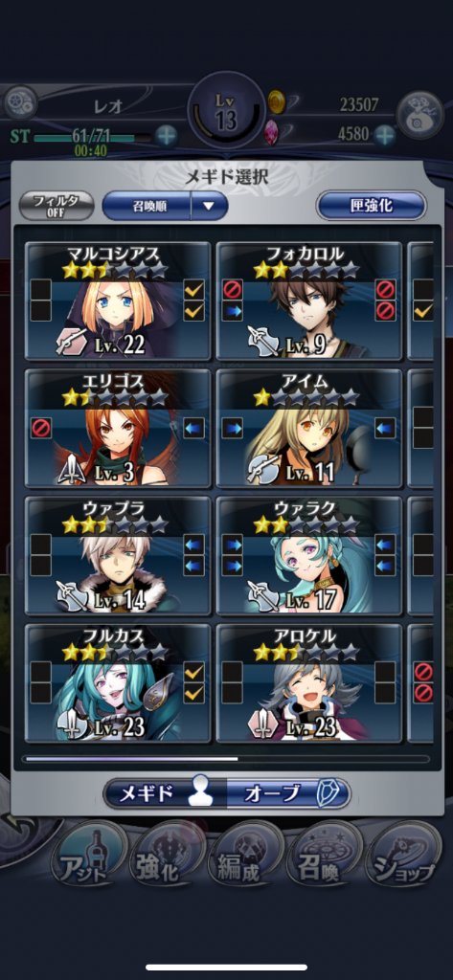Tap the plus icon beside the stamina bar
Image resolution: width=453 pixels, height=980 pixels.
(x=166, y=136)
